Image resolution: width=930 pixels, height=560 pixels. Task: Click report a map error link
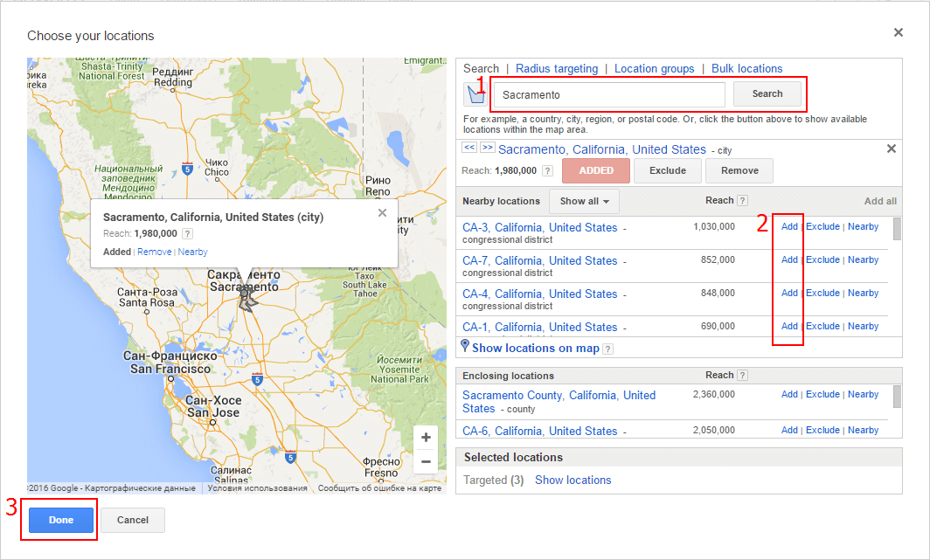click(x=379, y=488)
